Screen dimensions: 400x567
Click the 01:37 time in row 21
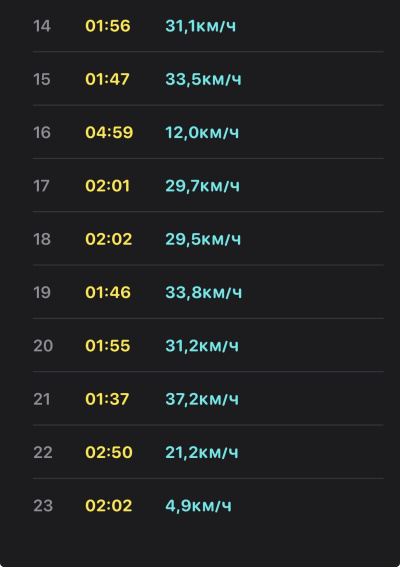(x=107, y=399)
